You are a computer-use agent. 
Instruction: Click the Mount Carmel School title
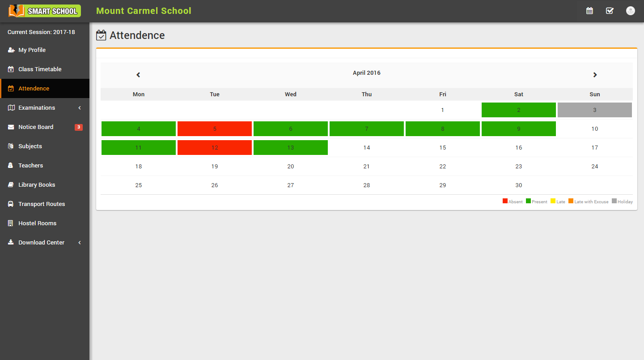coord(144,11)
